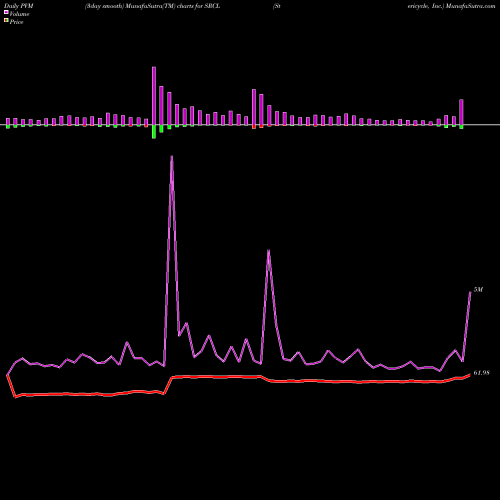This screenshot has height=500, width=500.
Task: Click the highest peak of magenta volume line
Action: point(172,157)
